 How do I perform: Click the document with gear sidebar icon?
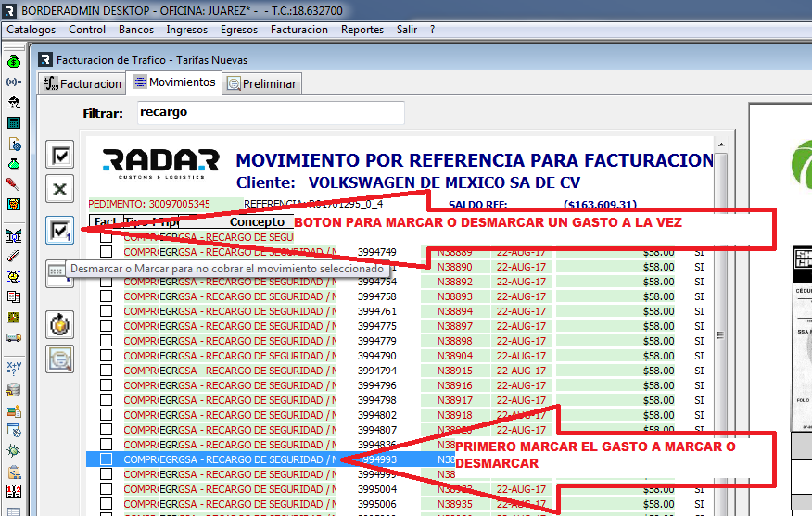point(14,144)
